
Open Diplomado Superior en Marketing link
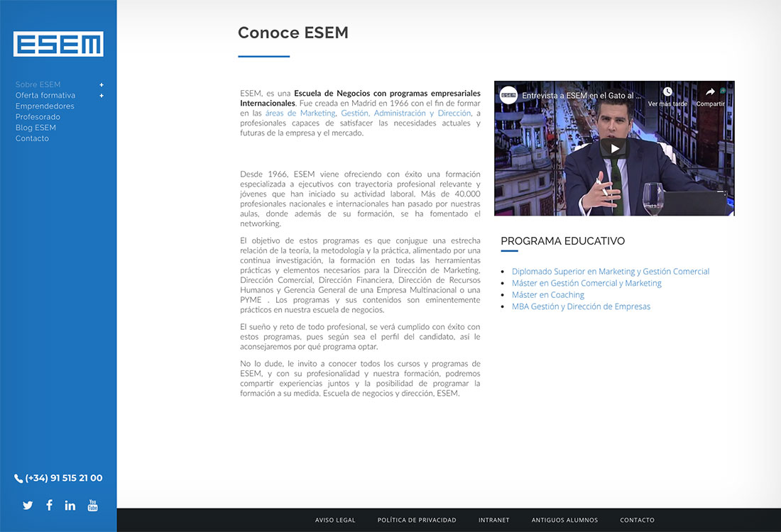click(610, 272)
